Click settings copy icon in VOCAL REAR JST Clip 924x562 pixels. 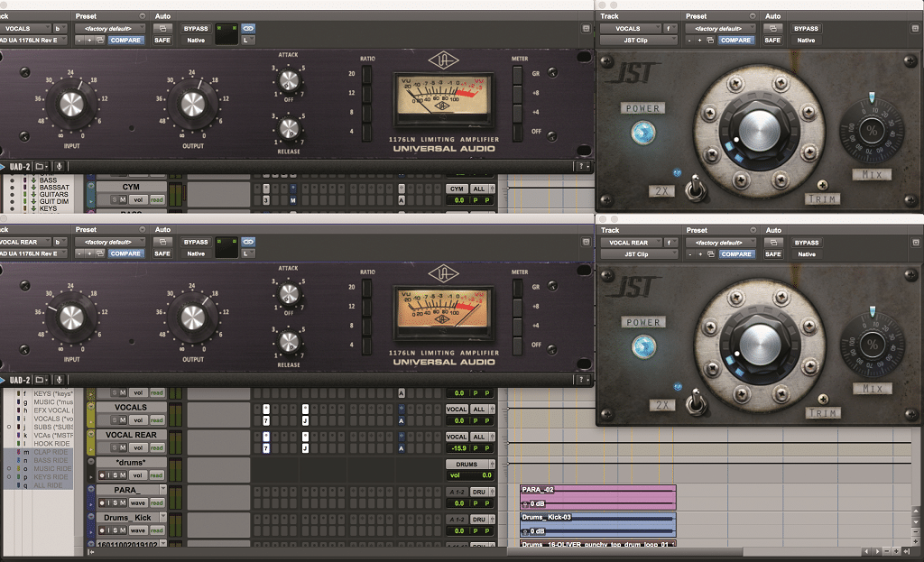(x=711, y=253)
